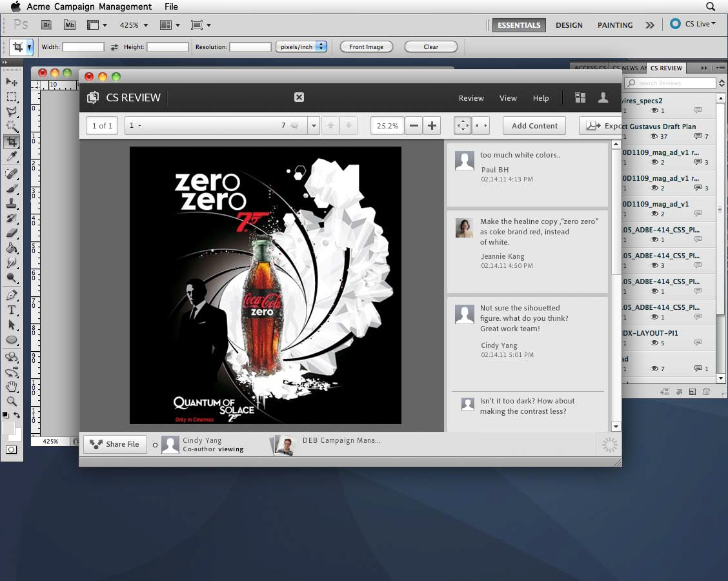Image resolution: width=728 pixels, height=581 pixels.
Task: Click the square close icon beside CS REVIEW
Action: click(x=299, y=97)
